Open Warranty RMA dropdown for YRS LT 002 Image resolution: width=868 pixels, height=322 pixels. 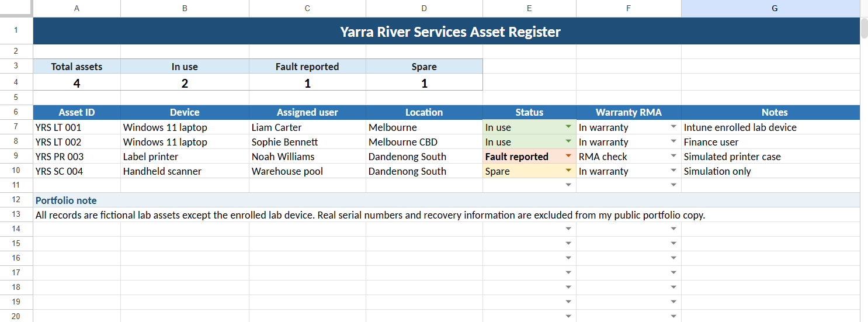pos(673,141)
